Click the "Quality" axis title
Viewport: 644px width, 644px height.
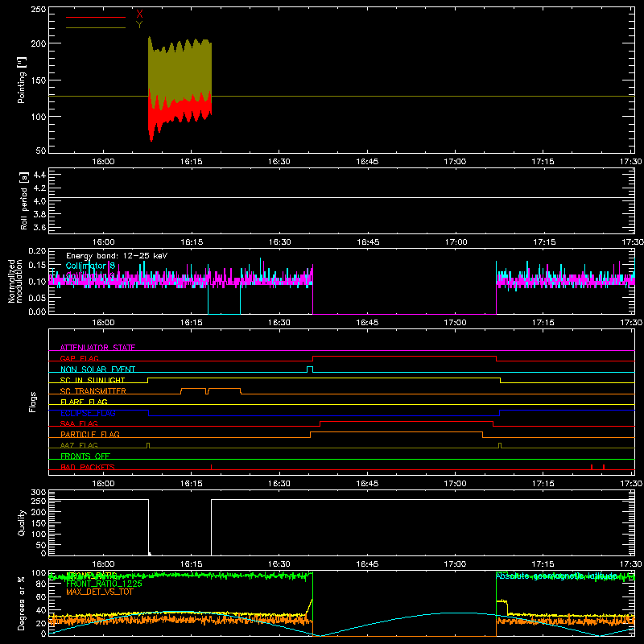22,522
